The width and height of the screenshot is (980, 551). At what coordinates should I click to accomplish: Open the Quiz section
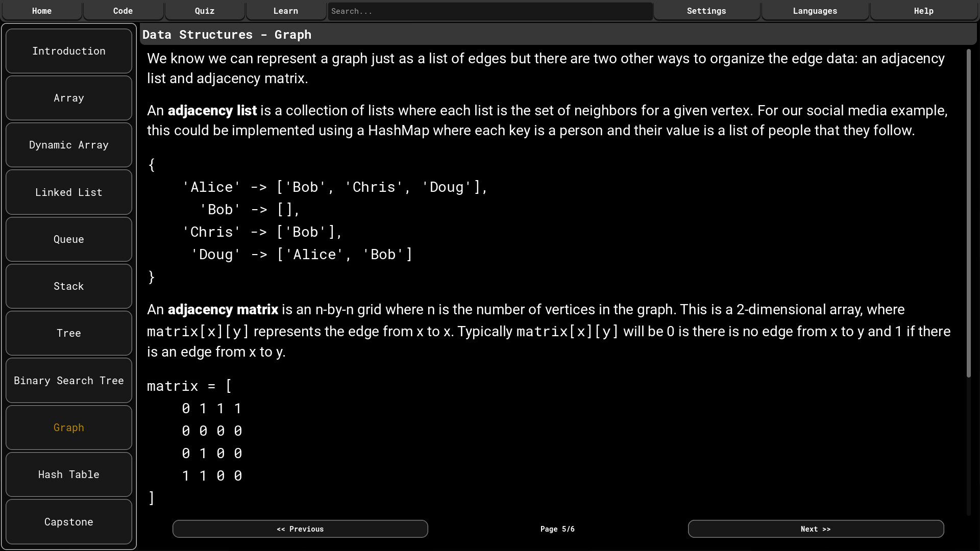click(x=204, y=11)
